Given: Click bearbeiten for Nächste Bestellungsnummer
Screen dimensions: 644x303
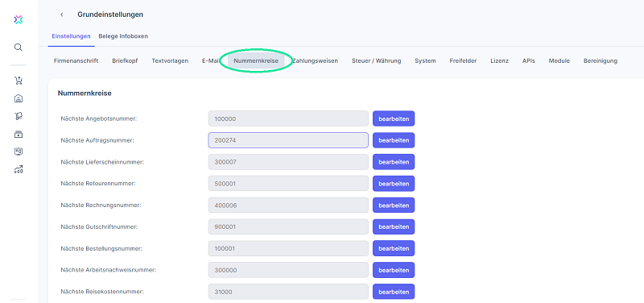Looking at the screenshot, I should click(x=394, y=249).
